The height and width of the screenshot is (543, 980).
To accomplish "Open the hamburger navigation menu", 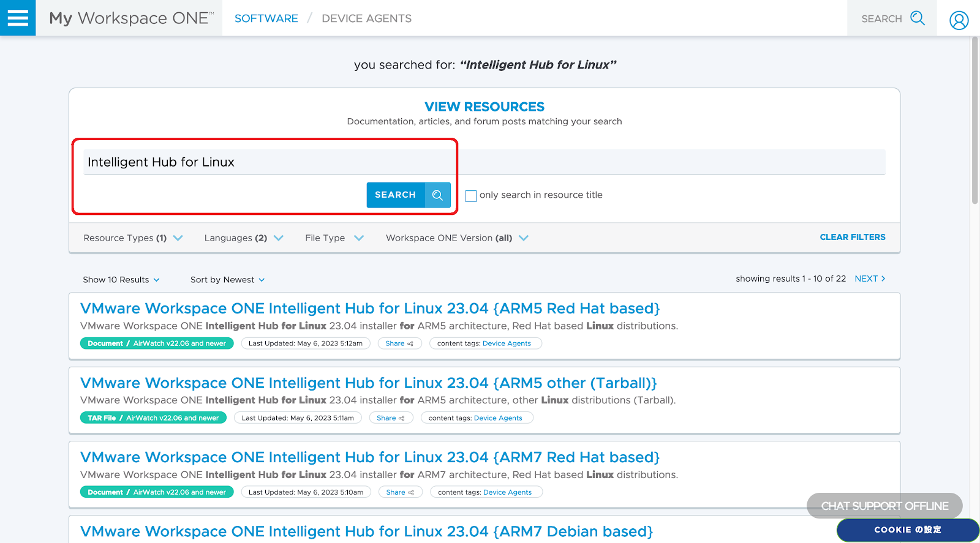I will click(x=18, y=18).
